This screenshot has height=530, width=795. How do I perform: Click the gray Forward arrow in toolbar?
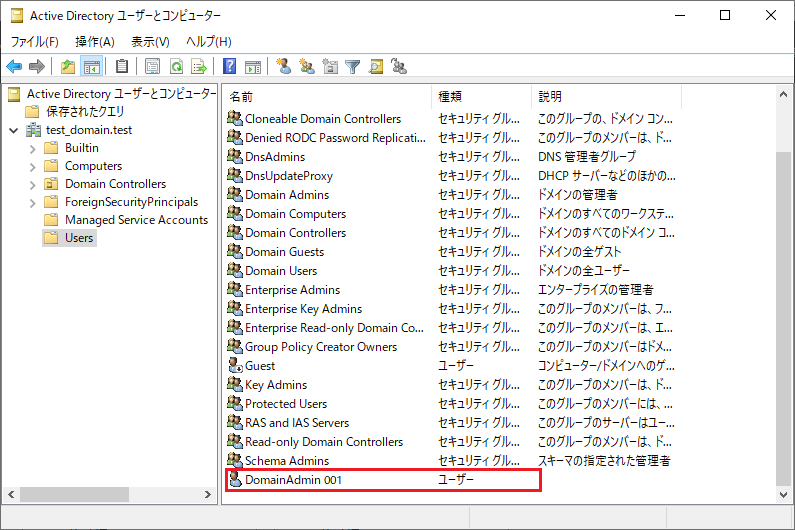[37, 66]
